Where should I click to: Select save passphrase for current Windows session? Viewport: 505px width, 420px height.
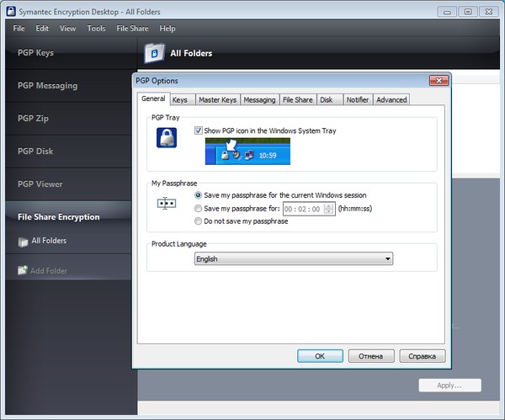click(x=199, y=194)
